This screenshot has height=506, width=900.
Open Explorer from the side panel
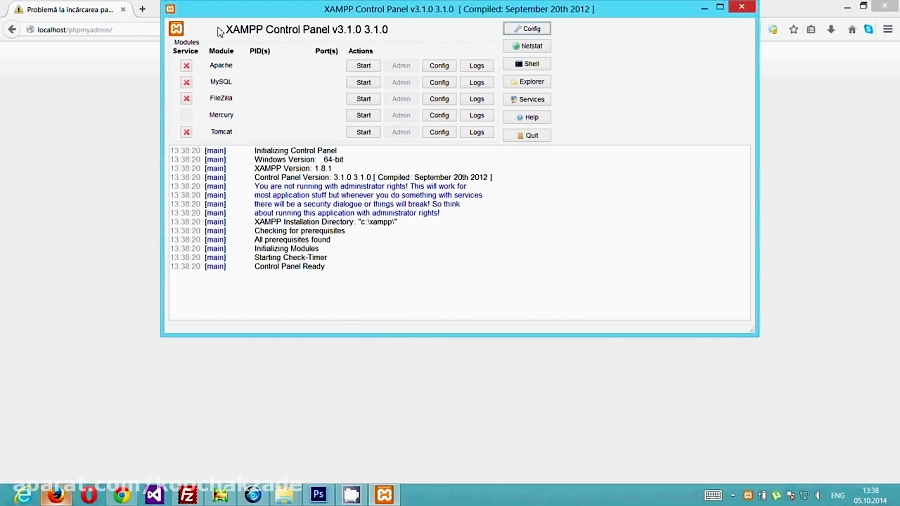pos(527,81)
